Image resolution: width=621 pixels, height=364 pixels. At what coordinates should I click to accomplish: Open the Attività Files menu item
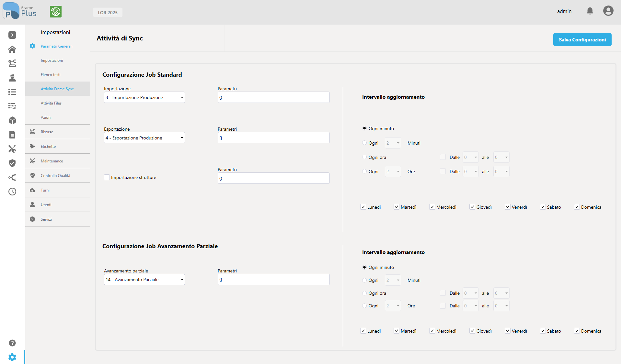click(x=51, y=103)
